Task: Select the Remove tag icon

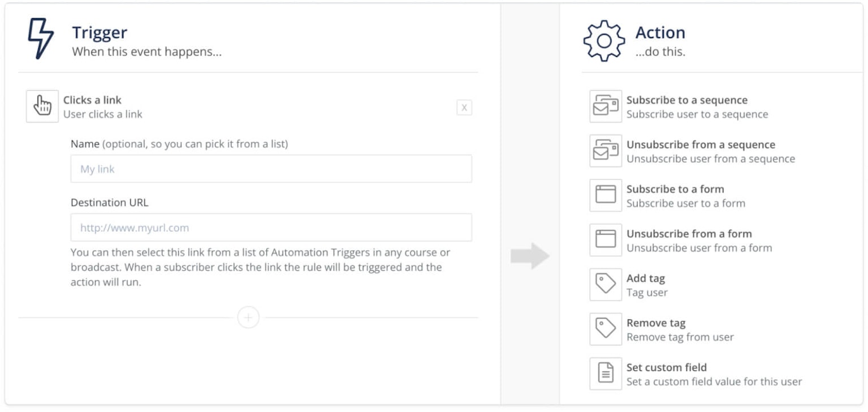Action: (x=605, y=329)
